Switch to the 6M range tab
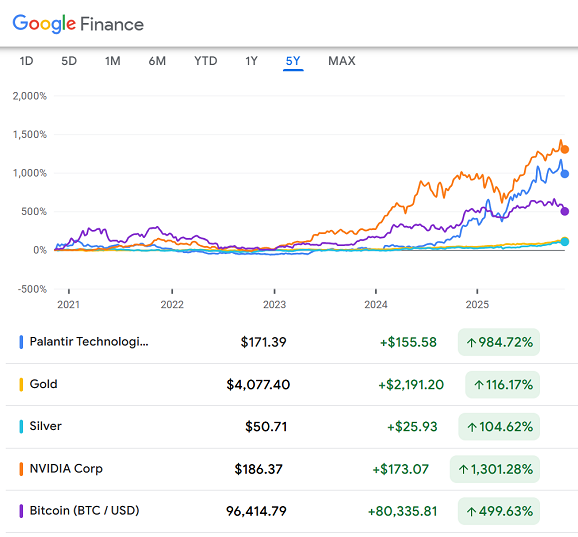This screenshot has height=537, width=578. click(x=157, y=61)
